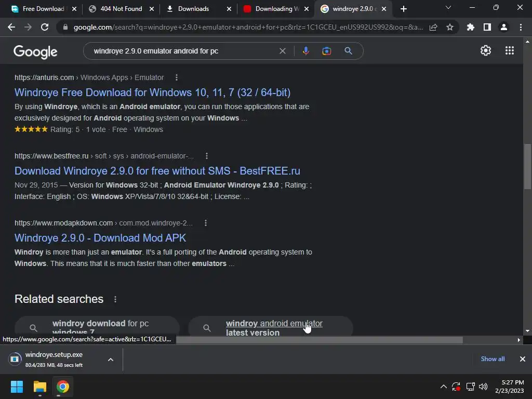
Task: Open Google quick settings gear
Action: [486, 50]
